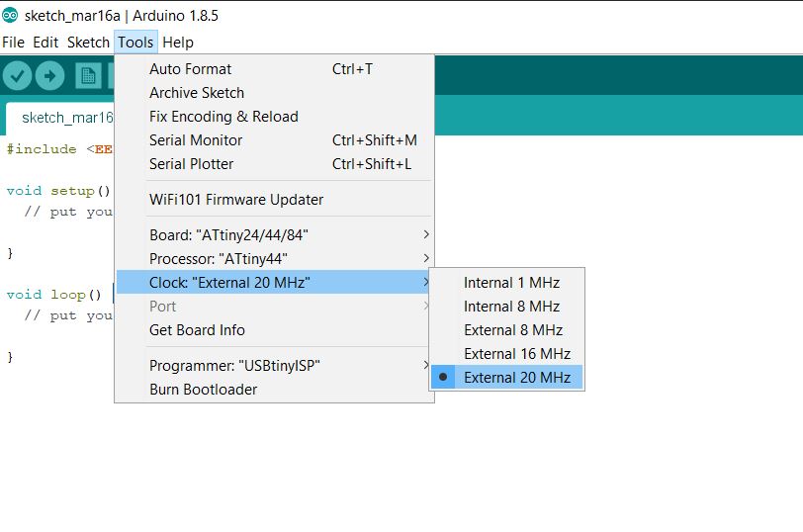Click the Upload arrow toolbar icon
803x532 pixels.
(49, 76)
